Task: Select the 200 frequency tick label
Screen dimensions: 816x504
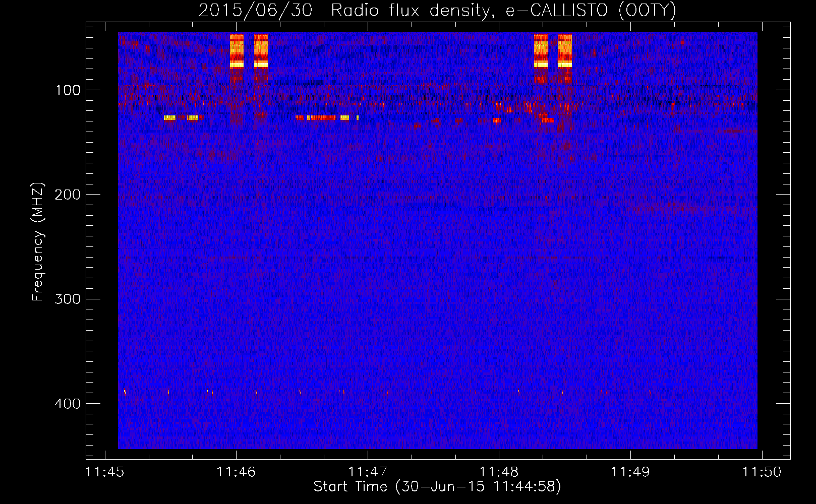Action: pos(68,195)
